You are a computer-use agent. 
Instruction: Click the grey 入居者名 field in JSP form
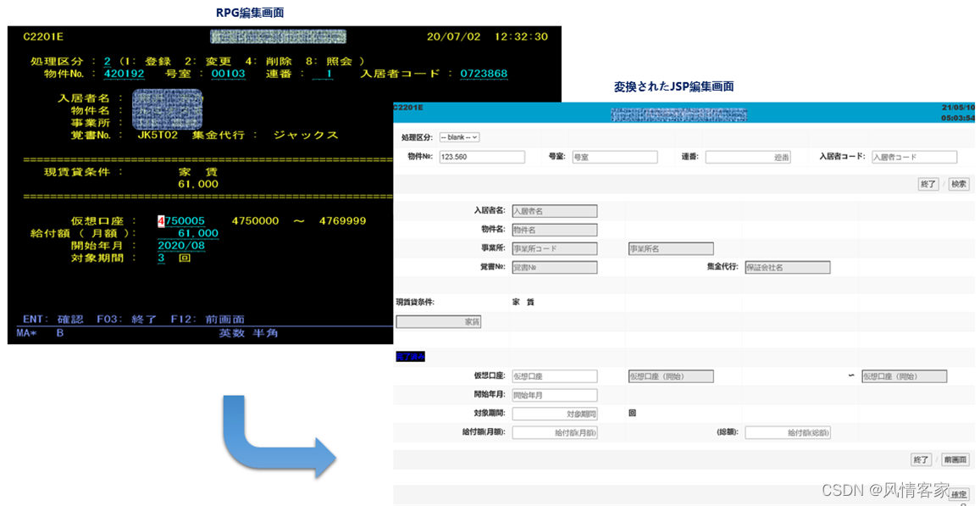pos(555,211)
